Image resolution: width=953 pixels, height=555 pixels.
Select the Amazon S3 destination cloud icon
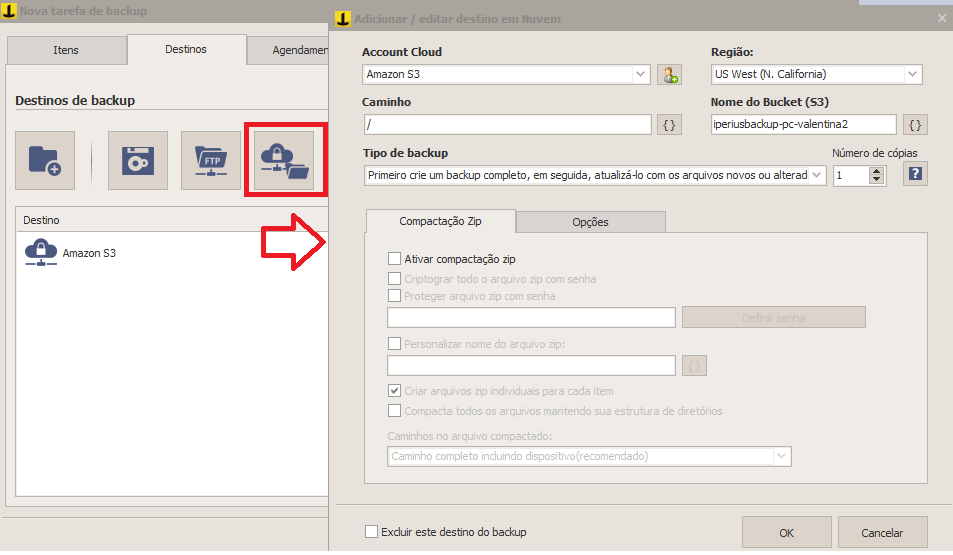point(41,252)
